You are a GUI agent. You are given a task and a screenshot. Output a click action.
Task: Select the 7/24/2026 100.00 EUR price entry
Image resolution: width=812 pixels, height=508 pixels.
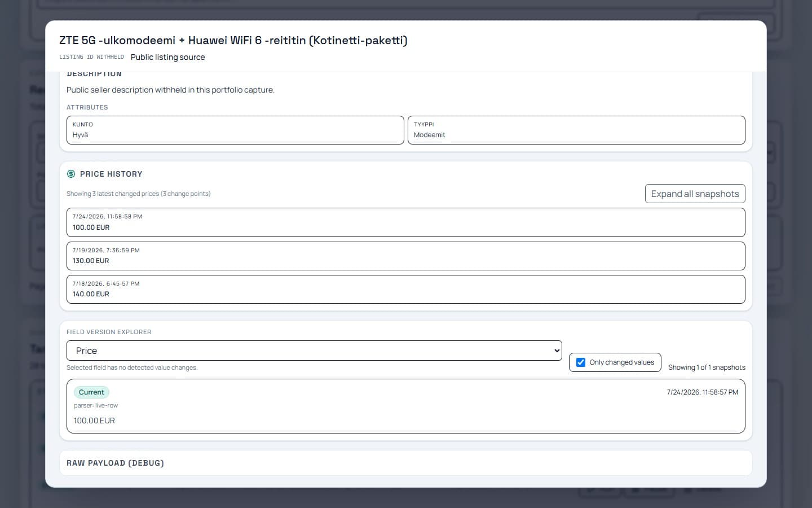point(406,222)
